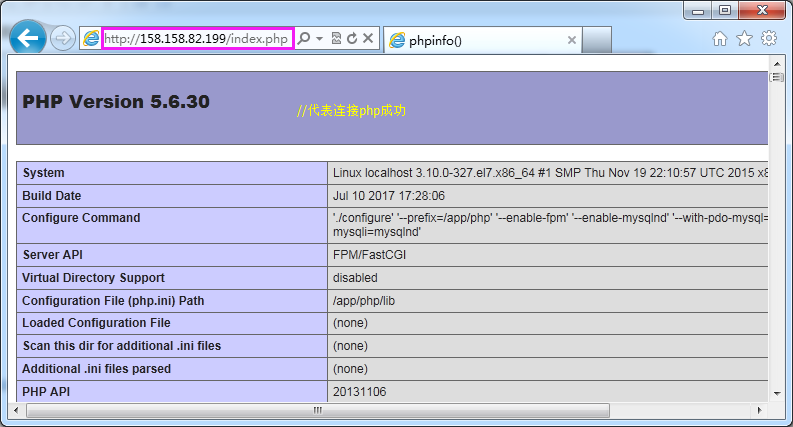The height and width of the screenshot is (427, 793).
Task: Click the 'System' row label
Action: [43, 173]
